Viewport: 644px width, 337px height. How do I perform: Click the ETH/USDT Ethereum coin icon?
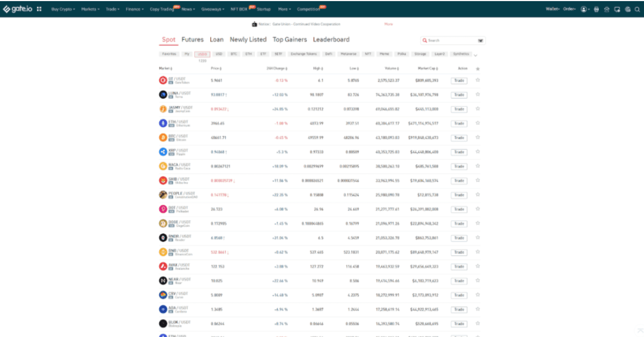pos(163,123)
